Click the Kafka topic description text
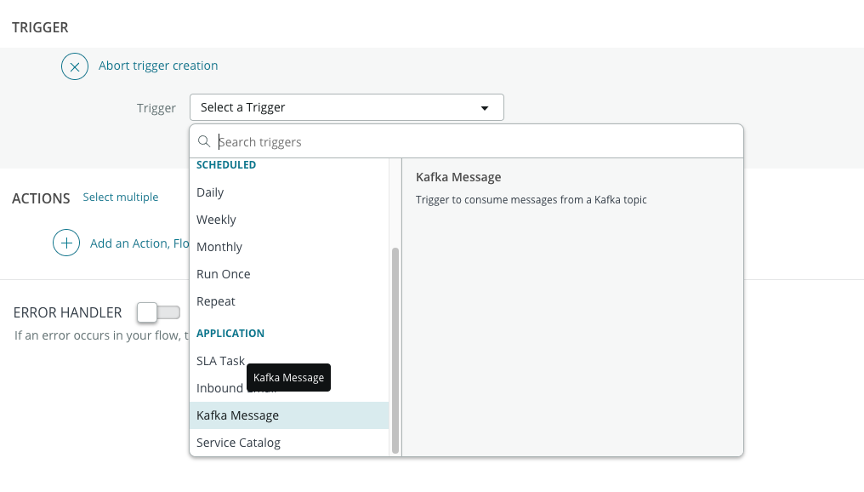The image size is (864, 492). [531, 199]
